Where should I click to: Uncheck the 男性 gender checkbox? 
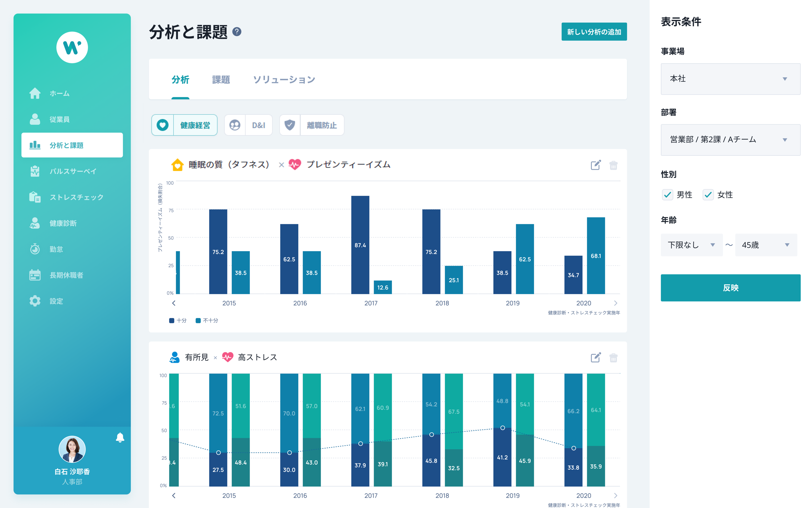click(667, 195)
